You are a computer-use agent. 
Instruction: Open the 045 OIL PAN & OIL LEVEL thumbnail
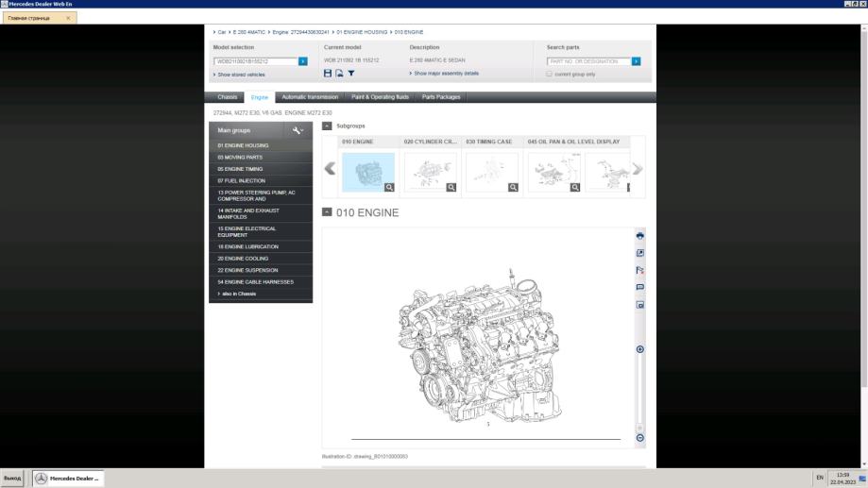(554, 172)
